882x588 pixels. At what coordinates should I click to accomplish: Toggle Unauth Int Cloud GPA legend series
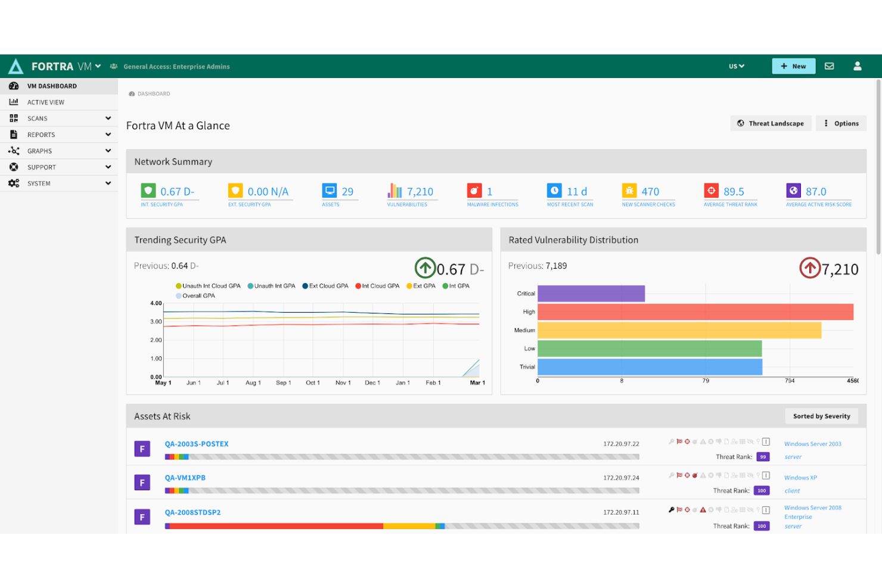click(208, 286)
